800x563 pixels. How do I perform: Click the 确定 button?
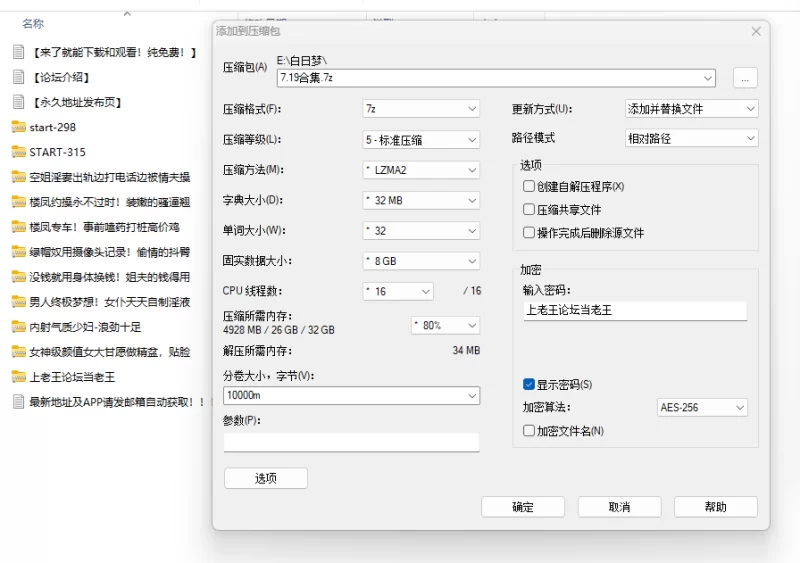click(523, 507)
